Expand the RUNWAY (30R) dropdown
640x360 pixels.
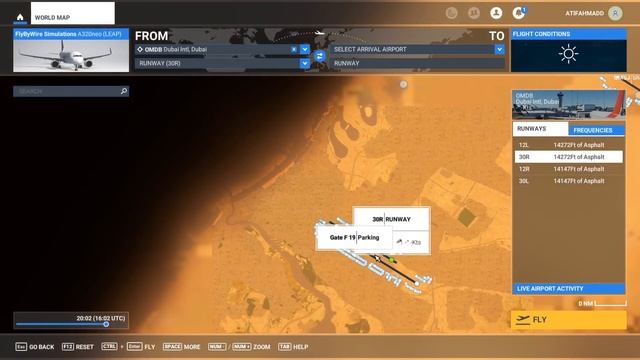point(305,63)
